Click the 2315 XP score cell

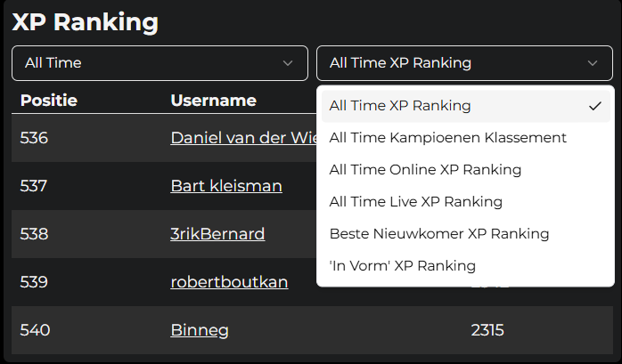tap(487, 330)
